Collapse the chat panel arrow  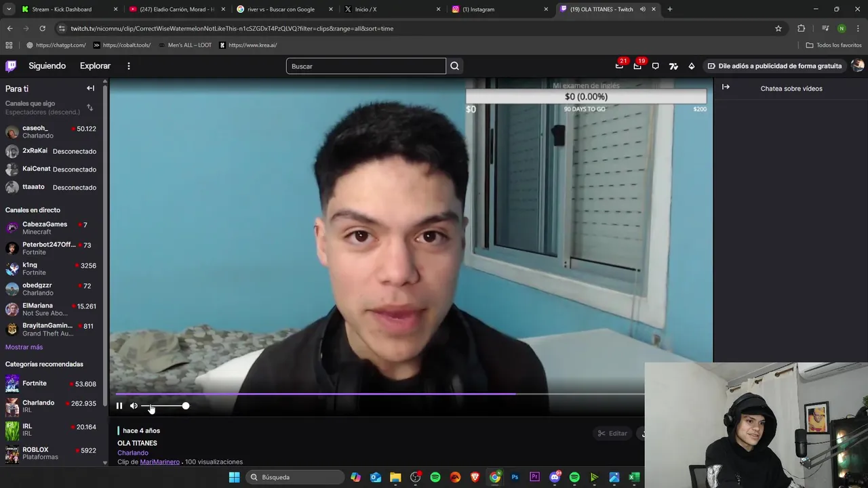pos(726,87)
